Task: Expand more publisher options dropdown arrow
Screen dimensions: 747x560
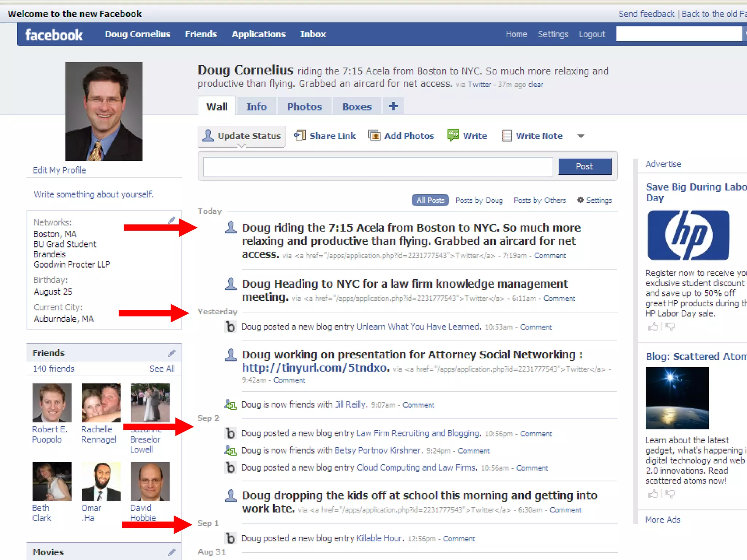Action: pos(581,136)
